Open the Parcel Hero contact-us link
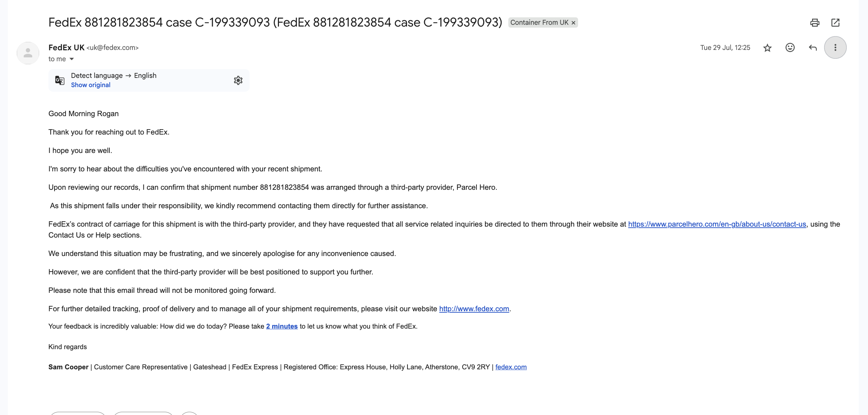 coord(717,224)
